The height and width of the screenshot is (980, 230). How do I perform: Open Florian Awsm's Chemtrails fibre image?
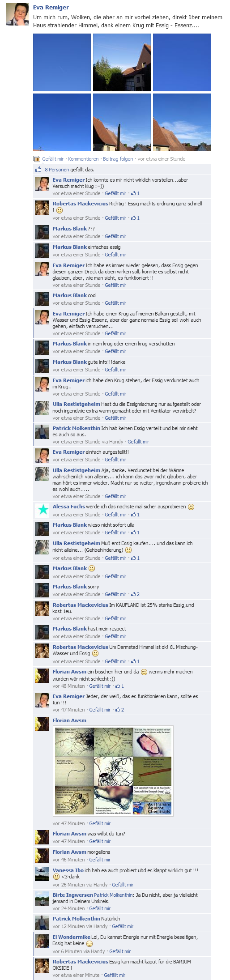(x=113, y=771)
